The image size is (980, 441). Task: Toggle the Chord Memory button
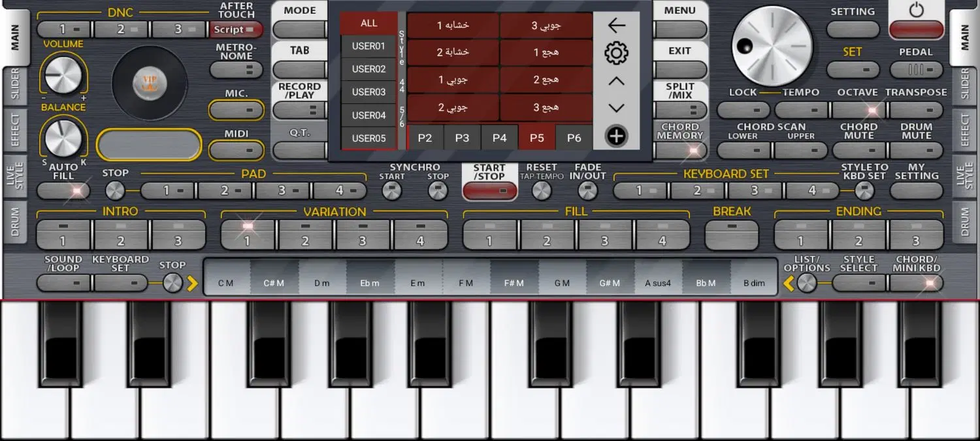tap(681, 151)
